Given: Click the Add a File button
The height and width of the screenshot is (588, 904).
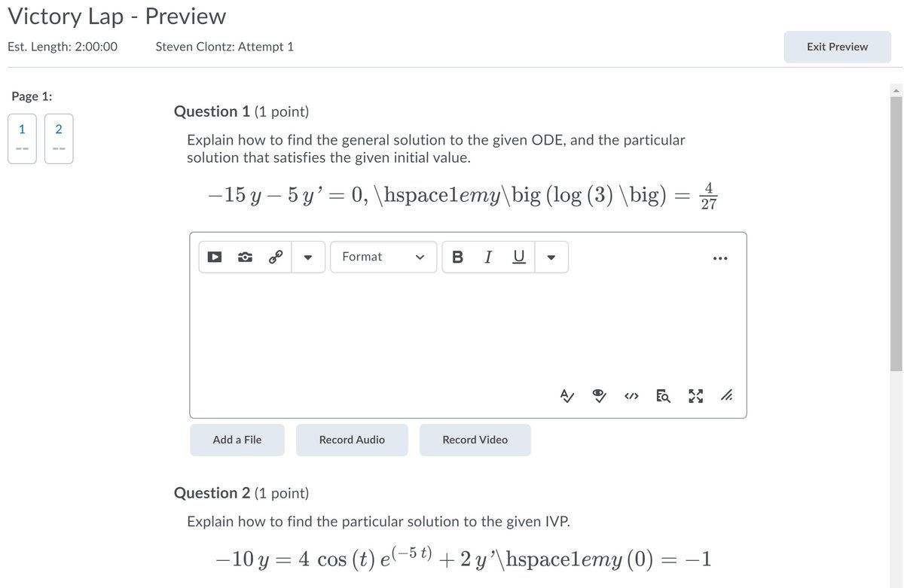Looking at the screenshot, I should pos(237,440).
